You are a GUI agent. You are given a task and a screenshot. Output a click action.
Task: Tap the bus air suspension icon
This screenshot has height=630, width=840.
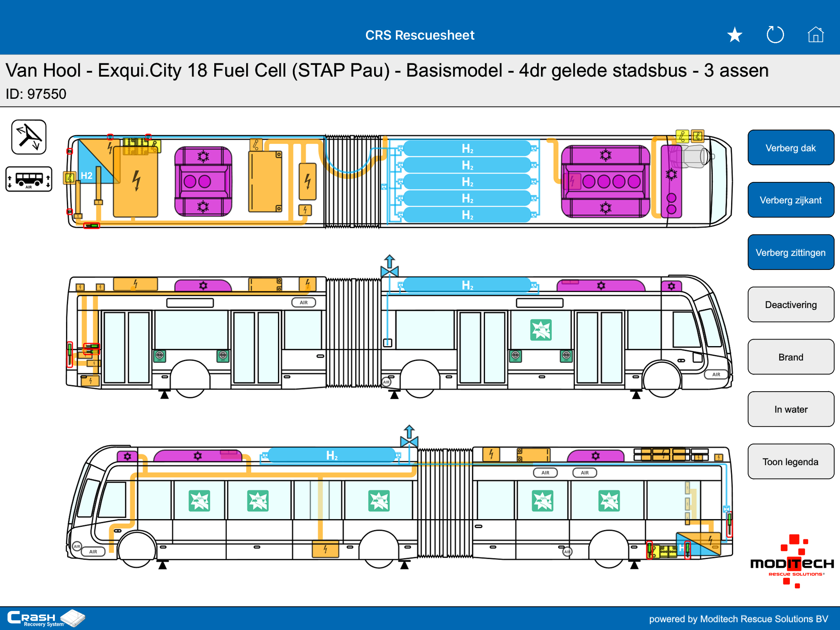(29, 179)
